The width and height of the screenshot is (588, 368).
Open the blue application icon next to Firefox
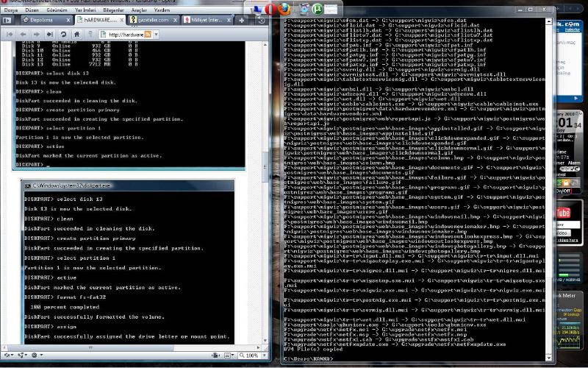click(x=304, y=9)
